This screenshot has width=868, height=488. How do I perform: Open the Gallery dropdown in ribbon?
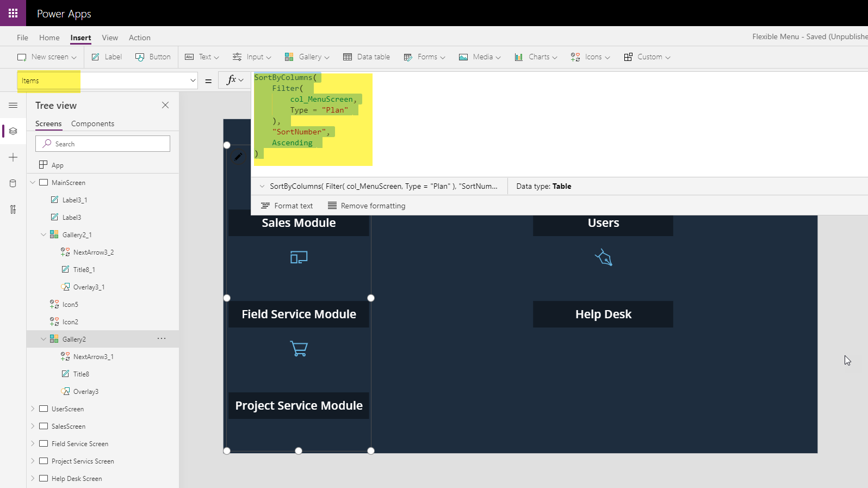[x=307, y=57]
